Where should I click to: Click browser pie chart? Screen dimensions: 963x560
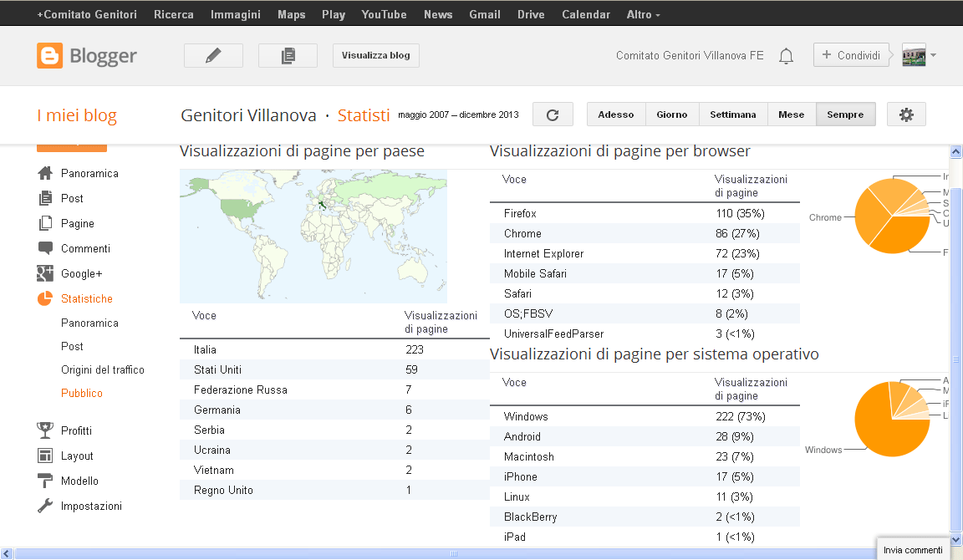click(893, 216)
